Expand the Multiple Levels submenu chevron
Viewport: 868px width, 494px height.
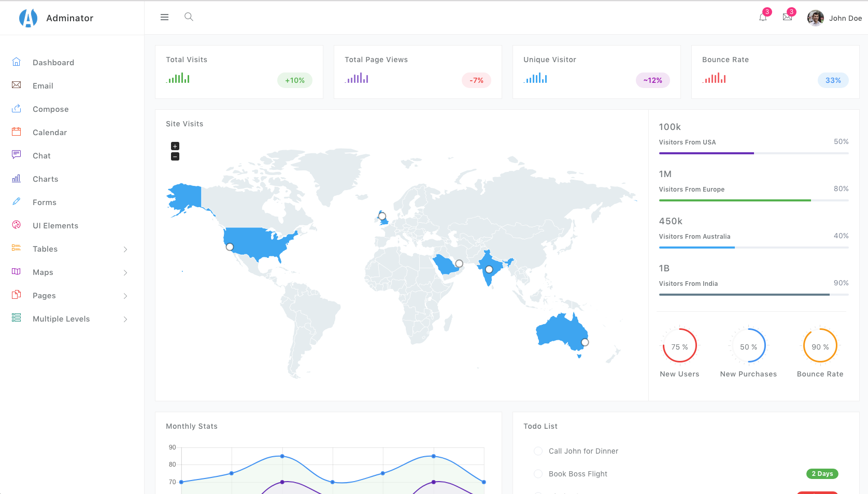click(x=125, y=319)
